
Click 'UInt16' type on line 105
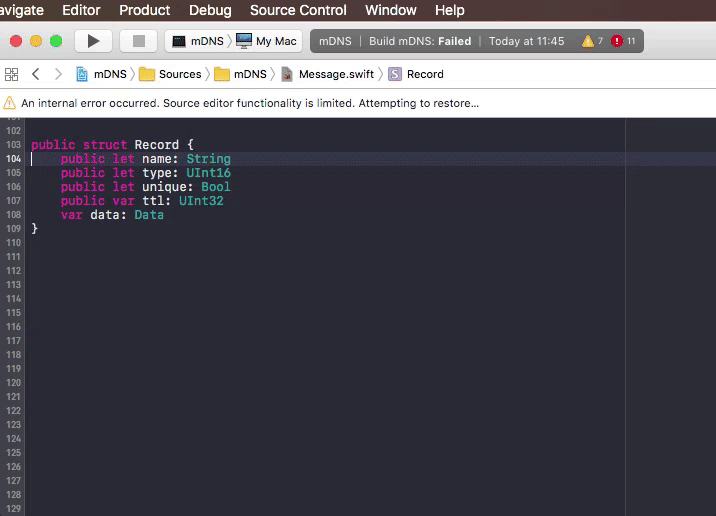(208, 173)
